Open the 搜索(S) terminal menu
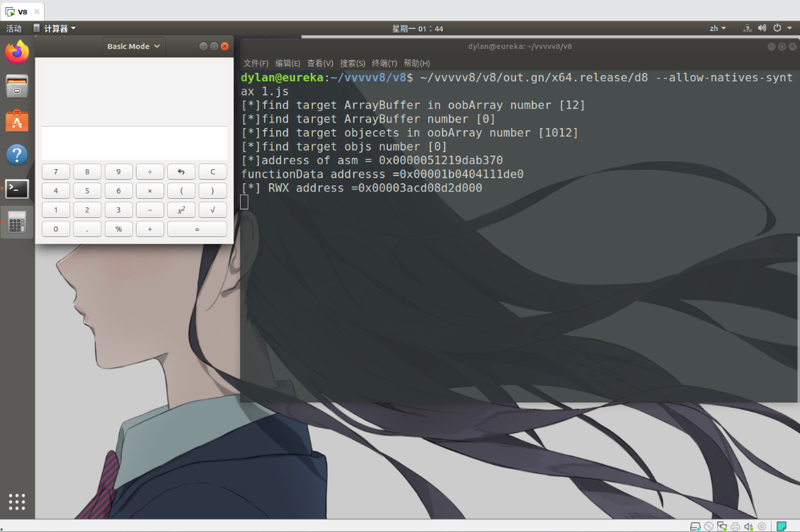The height and width of the screenshot is (532, 800). [x=353, y=63]
